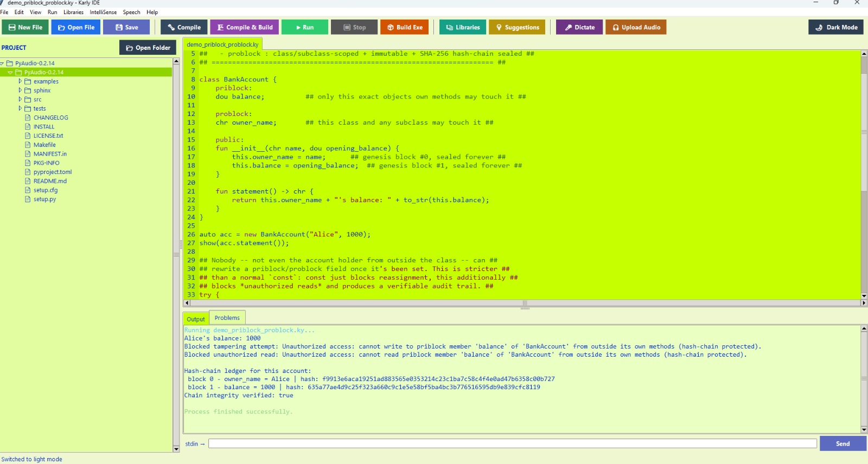Click Compile & Build button
The height and width of the screenshot is (464, 868).
tap(245, 27)
